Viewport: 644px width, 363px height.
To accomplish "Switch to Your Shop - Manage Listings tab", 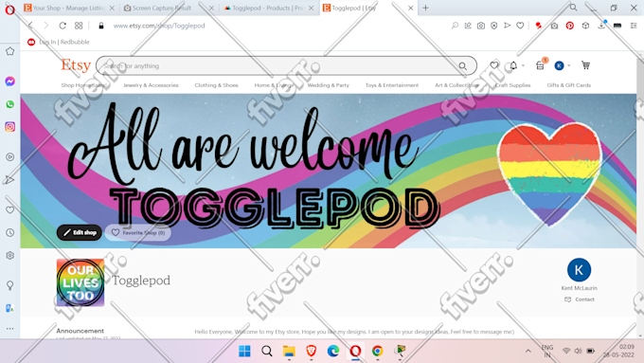I will point(69,8).
